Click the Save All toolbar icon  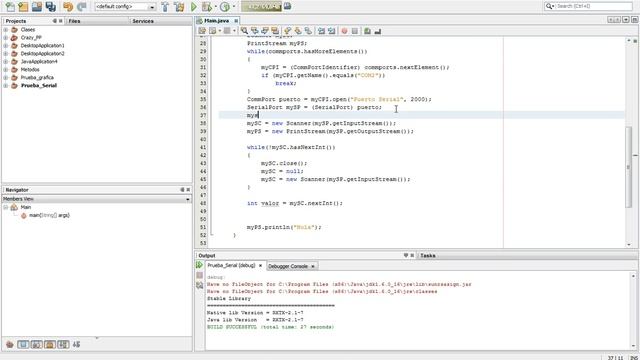(x=51, y=7)
